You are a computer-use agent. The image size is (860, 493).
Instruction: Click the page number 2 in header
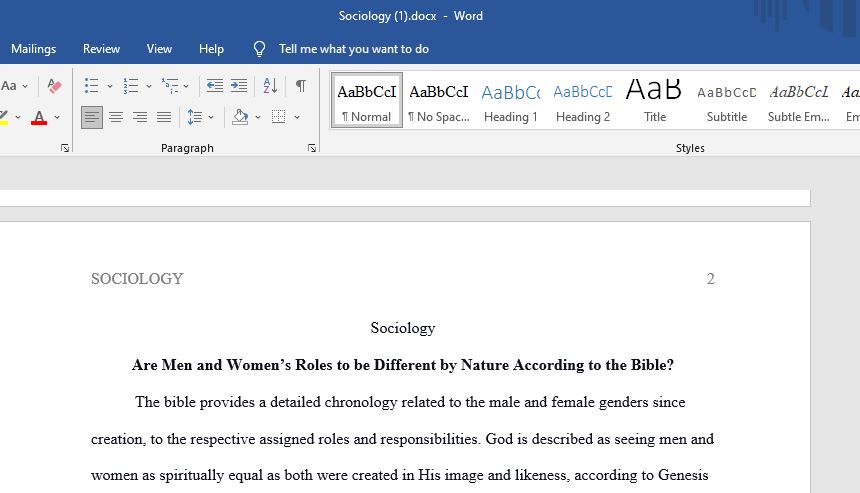tap(710, 279)
